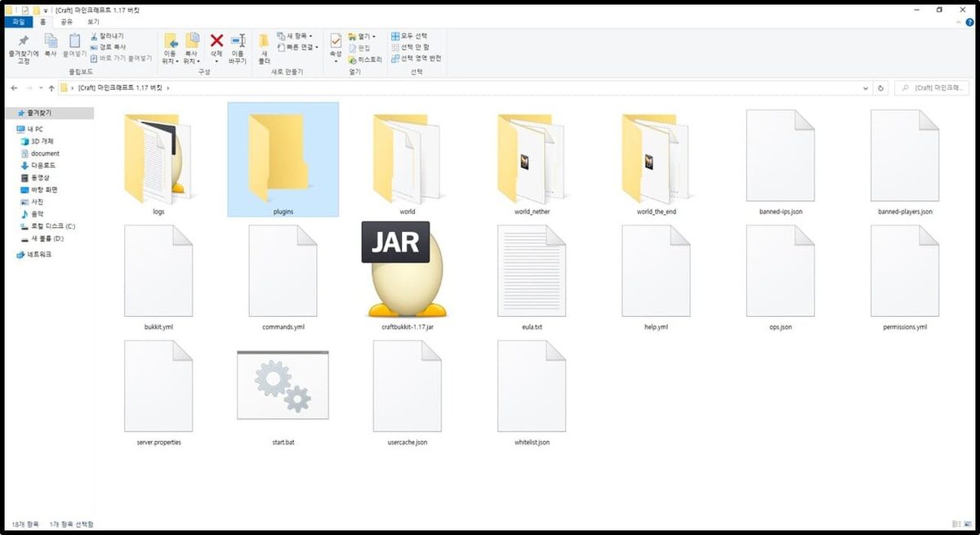This screenshot has width=980, height=535.
Task: Select the bukkit.yml file
Action: point(157,276)
